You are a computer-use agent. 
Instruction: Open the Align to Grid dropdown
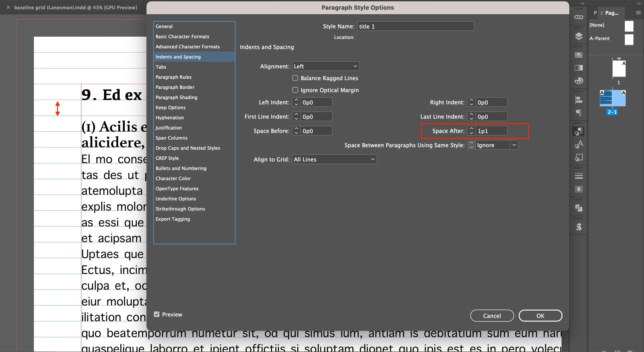(x=334, y=159)
